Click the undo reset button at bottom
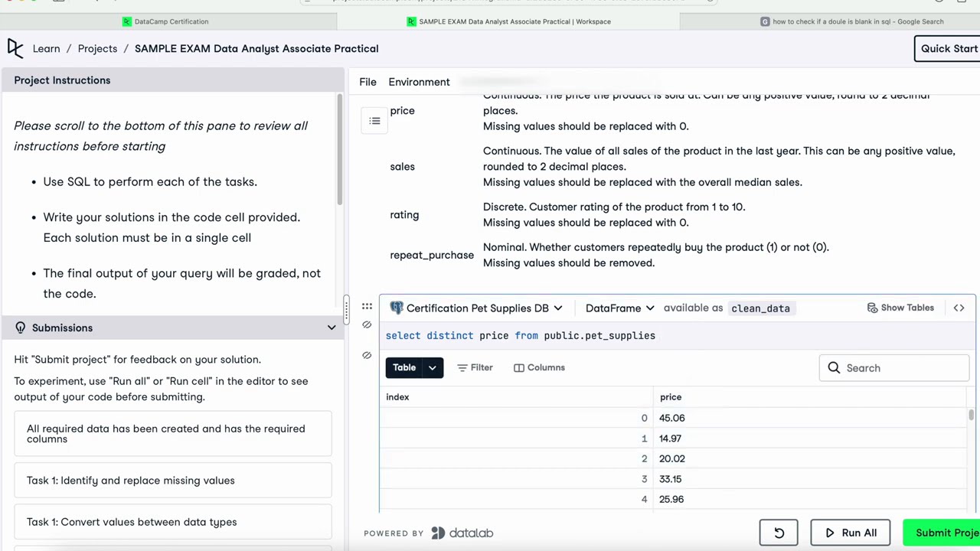980x551 pixels. click(779, 533)
